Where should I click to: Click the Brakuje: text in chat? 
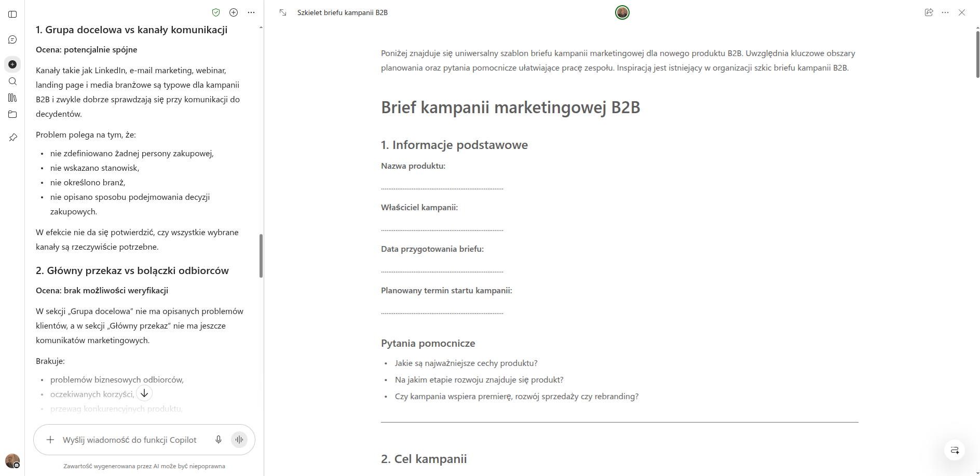click(x=50, y=361)
